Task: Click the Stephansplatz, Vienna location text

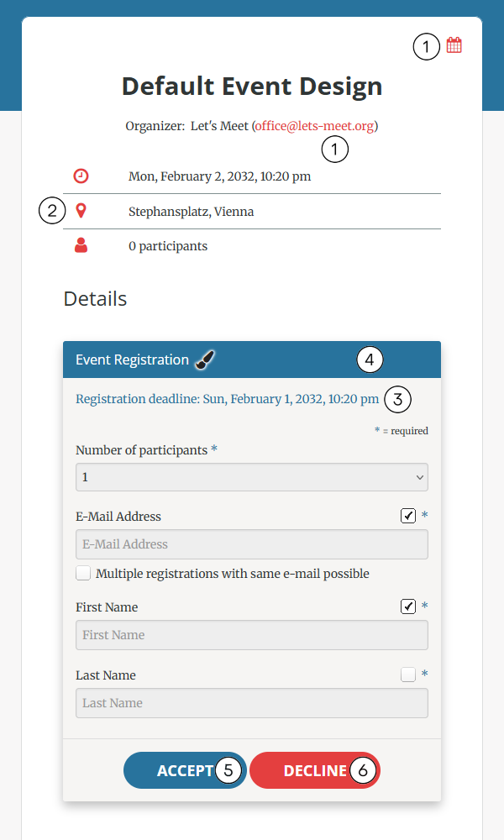Action: (192, 212)
